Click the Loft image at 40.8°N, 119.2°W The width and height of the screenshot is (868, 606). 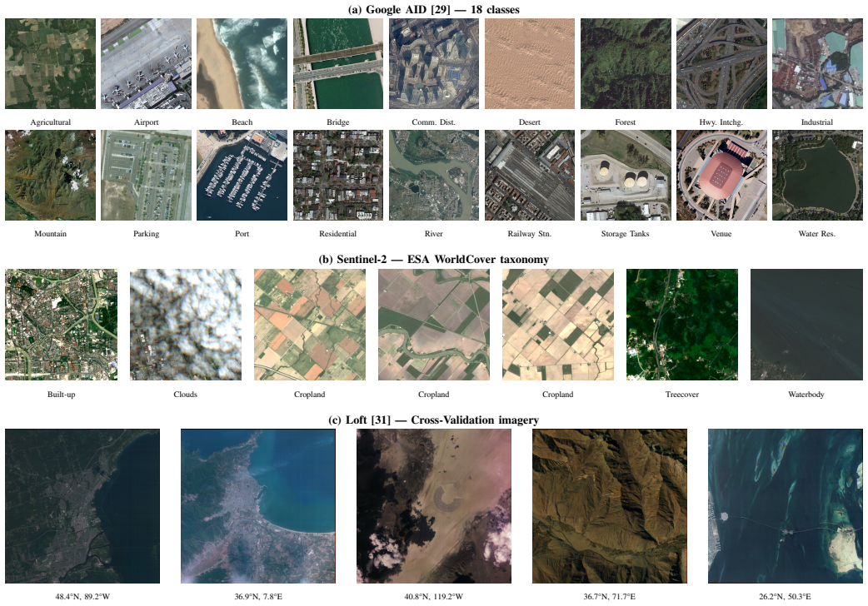433,506
